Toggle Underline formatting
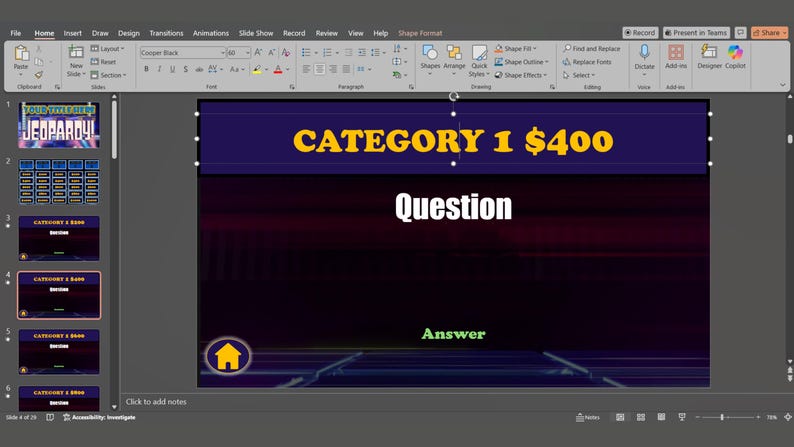The image size is (794, 447). (173, 69)
